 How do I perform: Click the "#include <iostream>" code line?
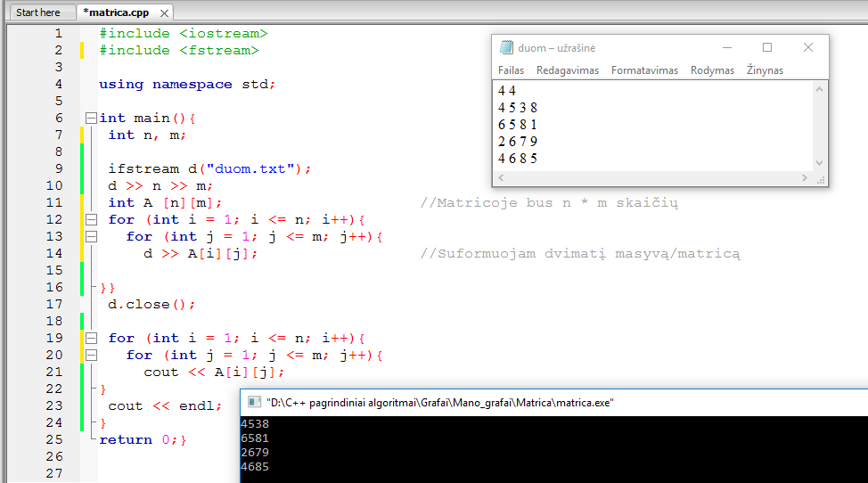point(184,33)
